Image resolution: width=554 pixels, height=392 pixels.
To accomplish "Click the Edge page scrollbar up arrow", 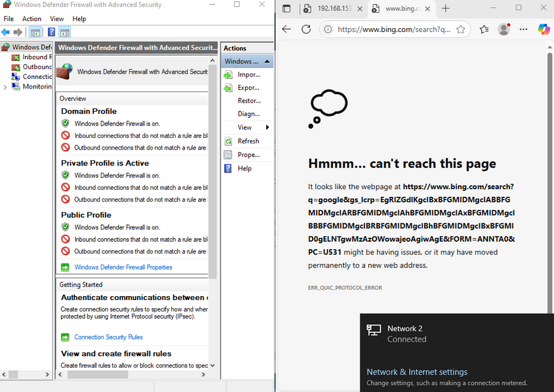I will click(x=550, y=46).
